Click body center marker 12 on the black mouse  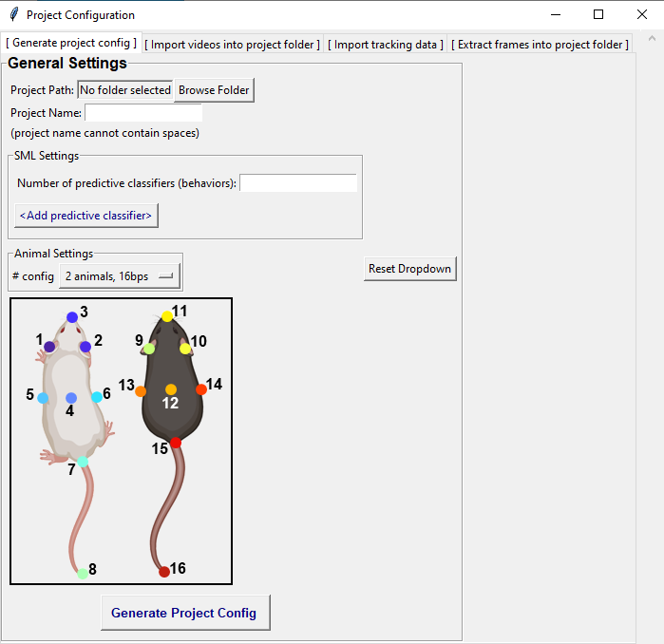click(171, 389)
